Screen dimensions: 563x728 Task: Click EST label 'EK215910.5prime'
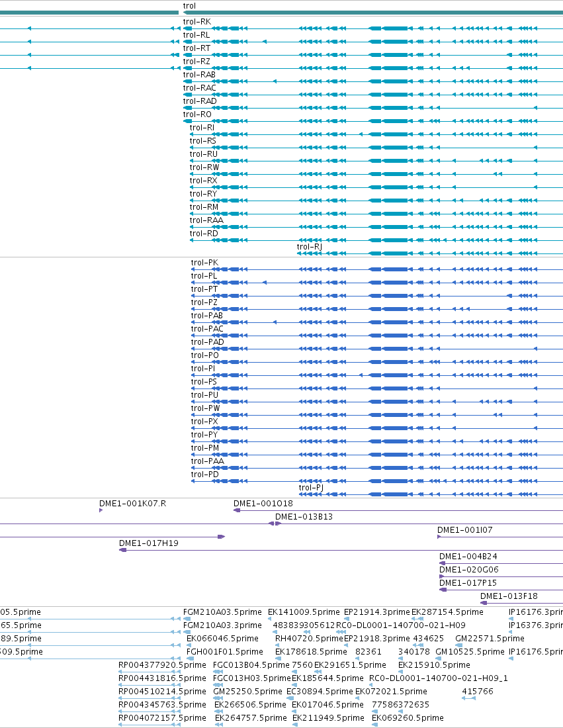click(x=435, y=665)
